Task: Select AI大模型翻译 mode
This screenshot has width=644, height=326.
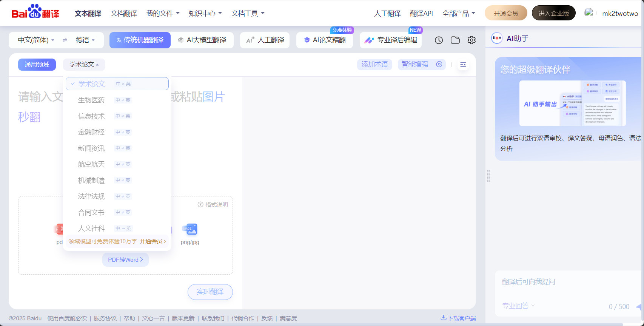Action: [202, 40]
